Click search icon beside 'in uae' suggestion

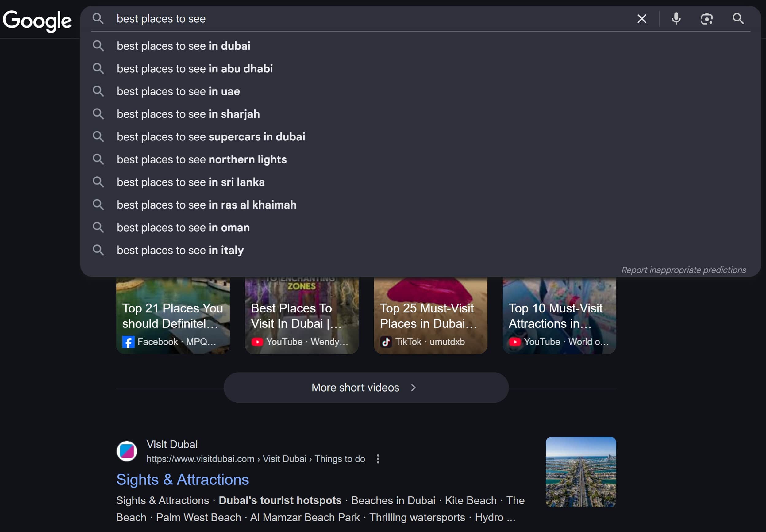[98, 91]
